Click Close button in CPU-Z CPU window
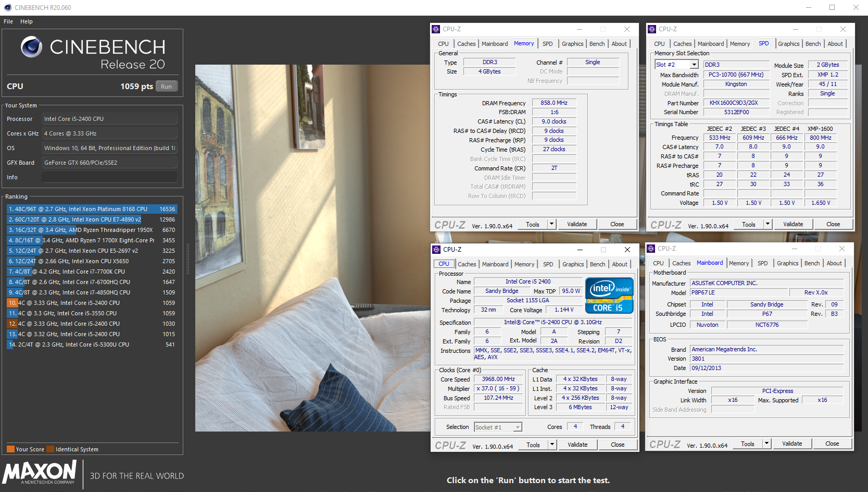Image resolution: width=868 pixels, height=492 pixels. pyautogui.click(x=618, y=445)
